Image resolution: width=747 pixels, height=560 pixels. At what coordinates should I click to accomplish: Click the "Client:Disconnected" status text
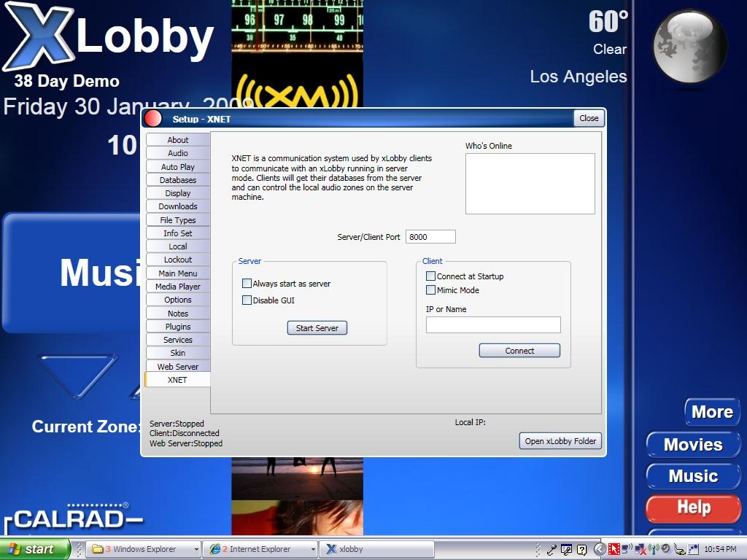click(185, 433)
